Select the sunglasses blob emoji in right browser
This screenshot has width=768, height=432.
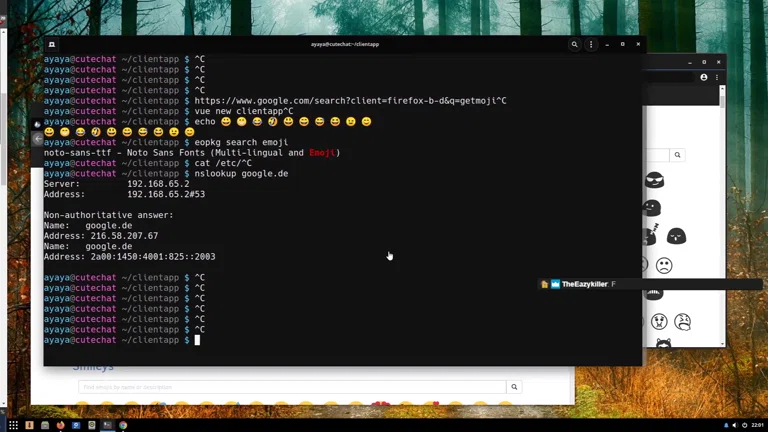pos(654,180)
